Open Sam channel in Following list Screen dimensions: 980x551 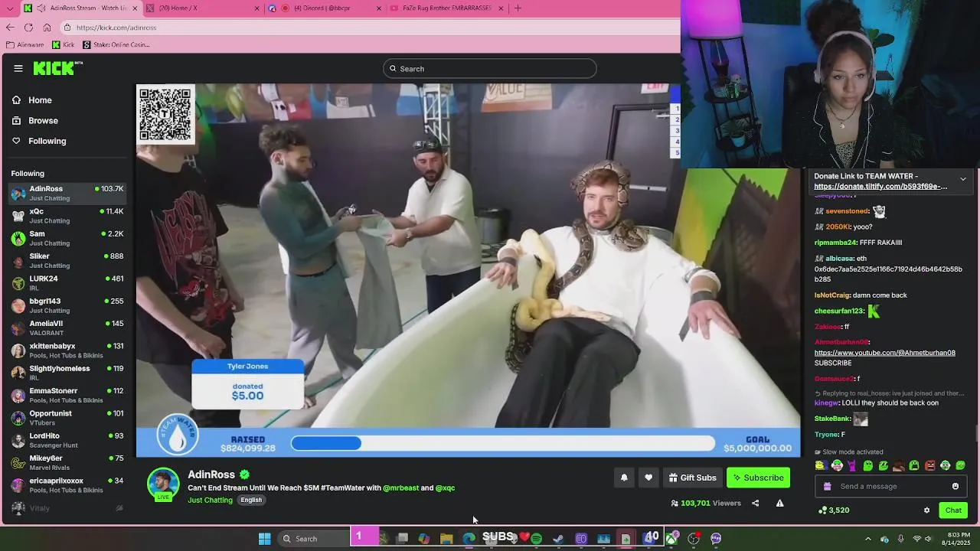click(67, 238)
